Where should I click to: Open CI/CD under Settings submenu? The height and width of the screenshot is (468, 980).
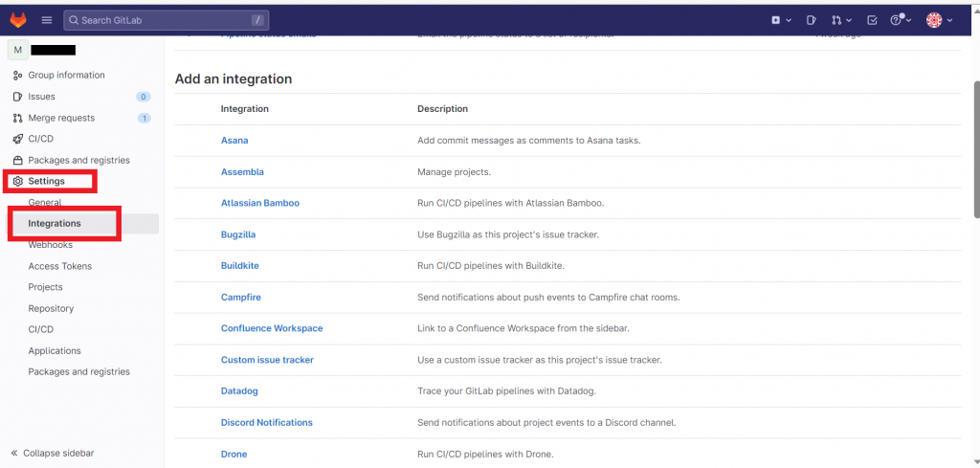[x=40, y=329]
